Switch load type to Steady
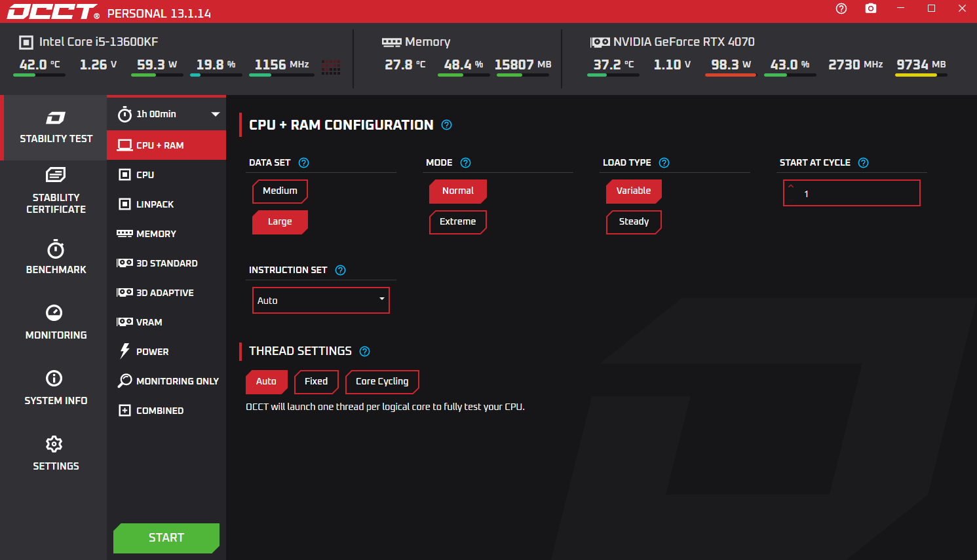The width and height of the screenshot is (977, 560). tap(634, 222)
